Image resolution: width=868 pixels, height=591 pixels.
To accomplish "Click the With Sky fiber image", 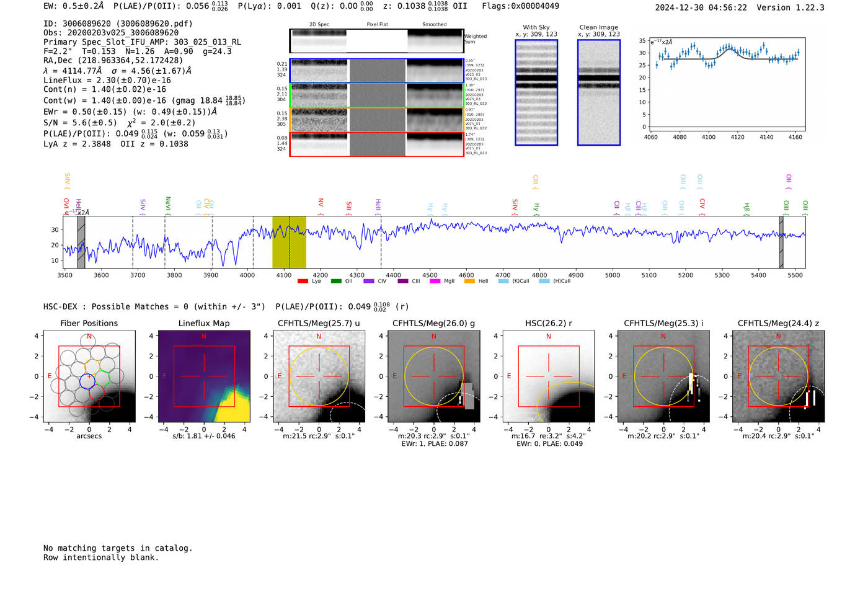I will point(536,92).
